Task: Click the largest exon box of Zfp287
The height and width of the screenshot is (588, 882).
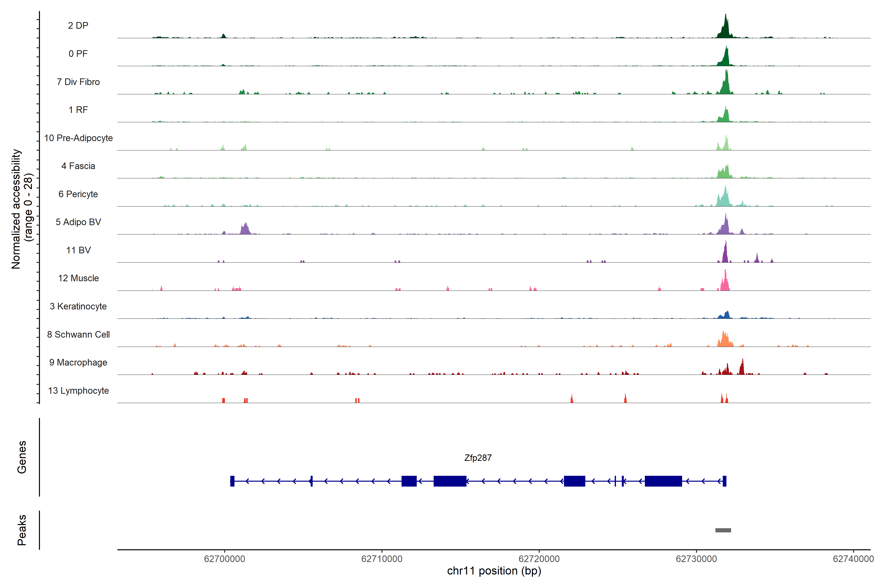Action: [x=663, y=481]
